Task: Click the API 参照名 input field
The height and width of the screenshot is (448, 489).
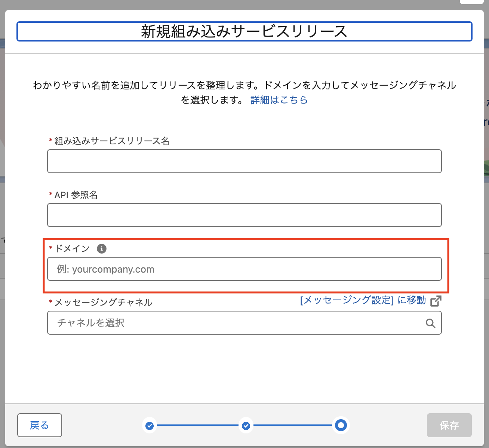Action: pyautogui.click(x=244, y=215)
